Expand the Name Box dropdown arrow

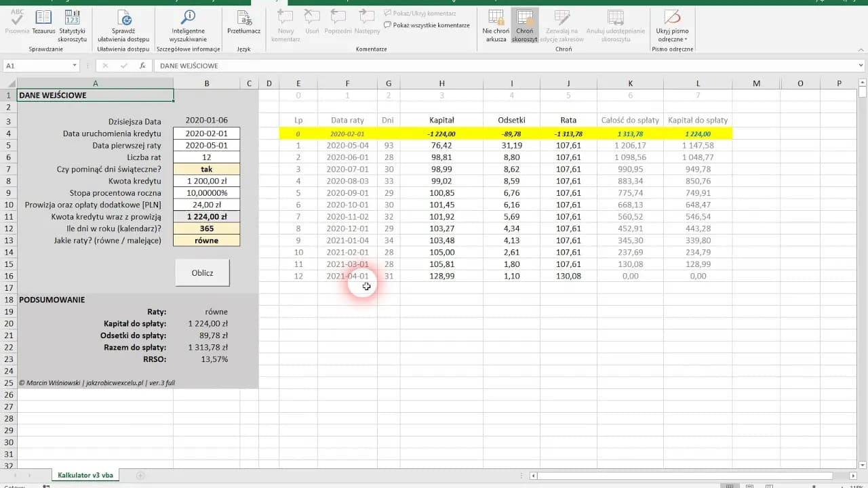[75, 66]
